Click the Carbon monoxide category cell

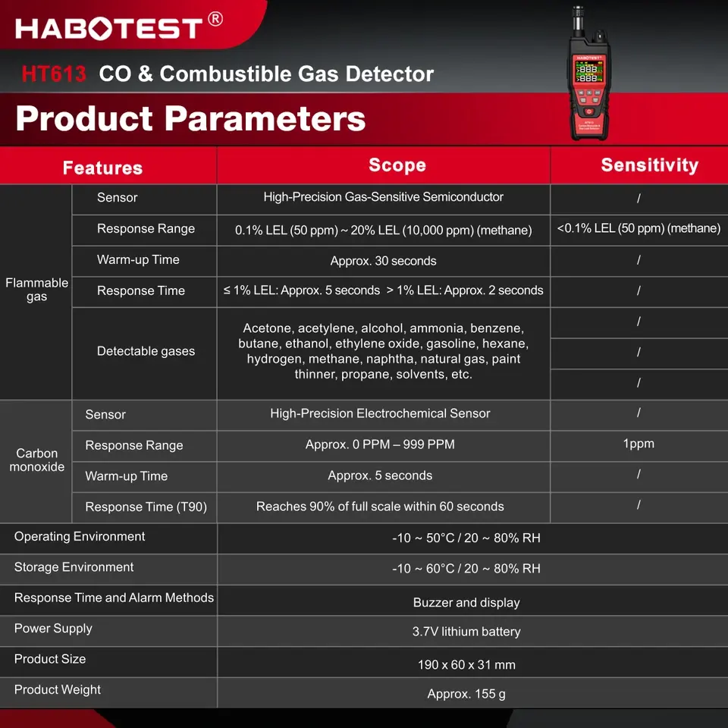tap(36, 460)
